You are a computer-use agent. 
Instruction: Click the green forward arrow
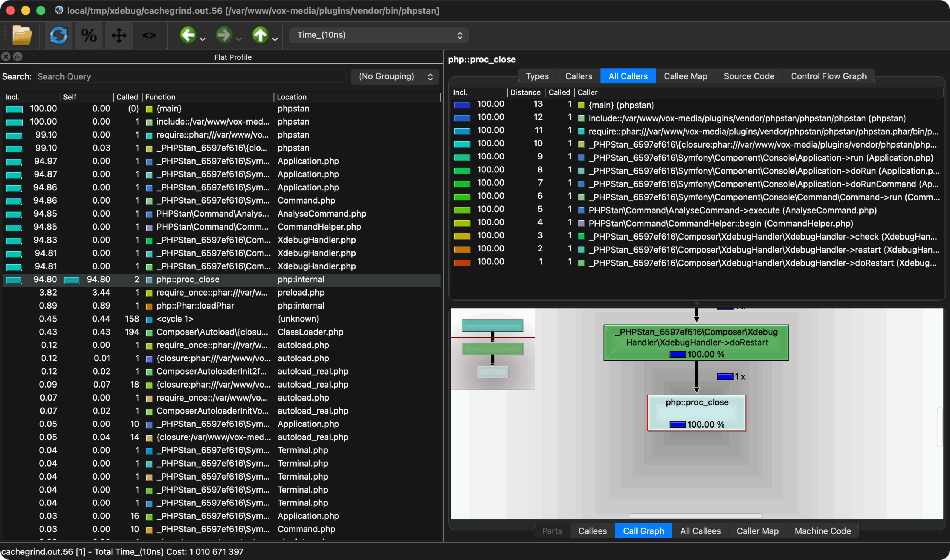(x=224, y=35)
